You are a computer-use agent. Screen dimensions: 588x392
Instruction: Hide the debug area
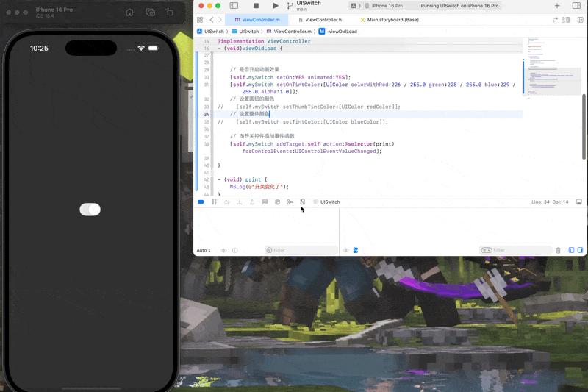click(x=579, y=202)
